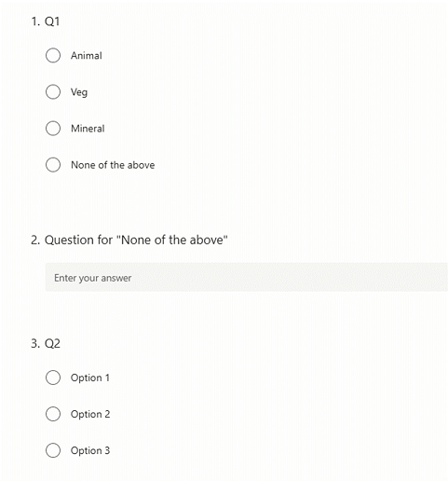Click the Animal label text

point(87,56)
